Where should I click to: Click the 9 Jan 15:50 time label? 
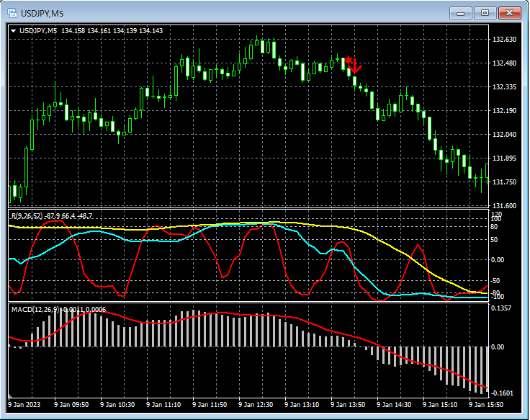click(x=485, y=406)
